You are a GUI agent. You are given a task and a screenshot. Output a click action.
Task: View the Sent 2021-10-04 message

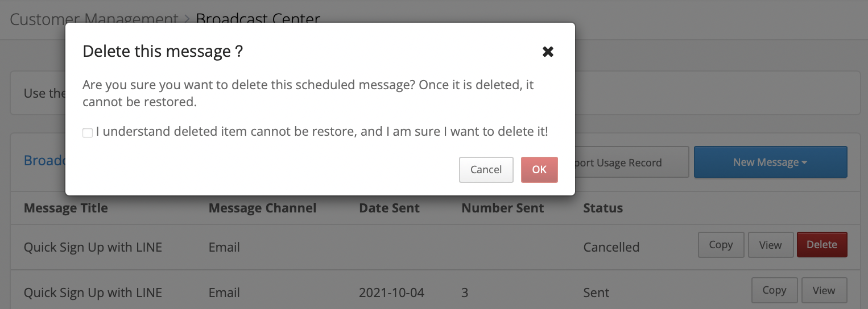(x=824, y=290)
